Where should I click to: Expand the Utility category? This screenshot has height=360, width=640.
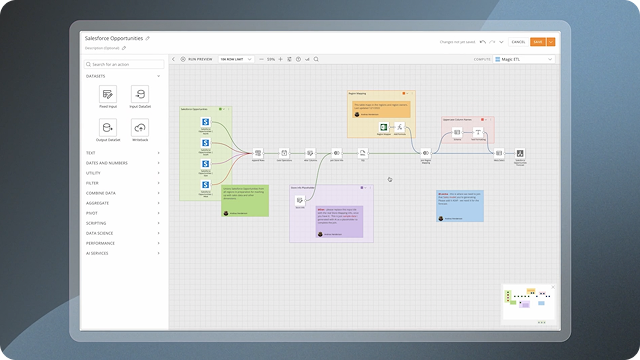(x=158, y=173)
